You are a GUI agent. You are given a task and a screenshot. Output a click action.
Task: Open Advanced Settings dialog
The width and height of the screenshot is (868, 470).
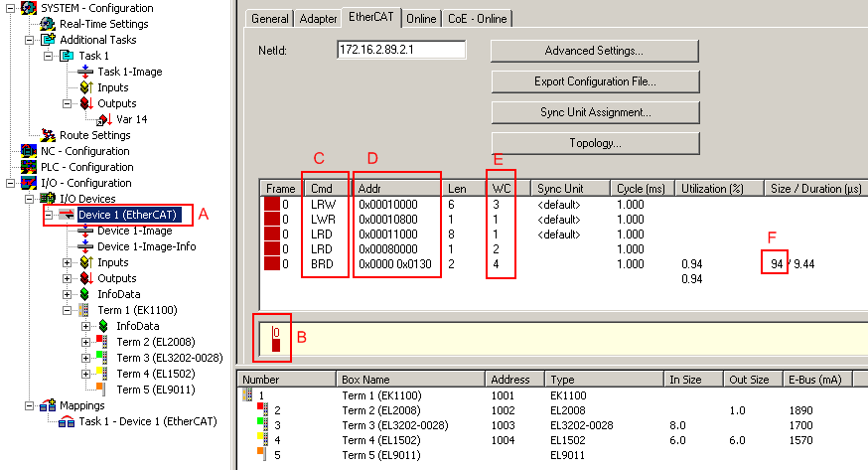pyautogui.click(x=595, y=51)
